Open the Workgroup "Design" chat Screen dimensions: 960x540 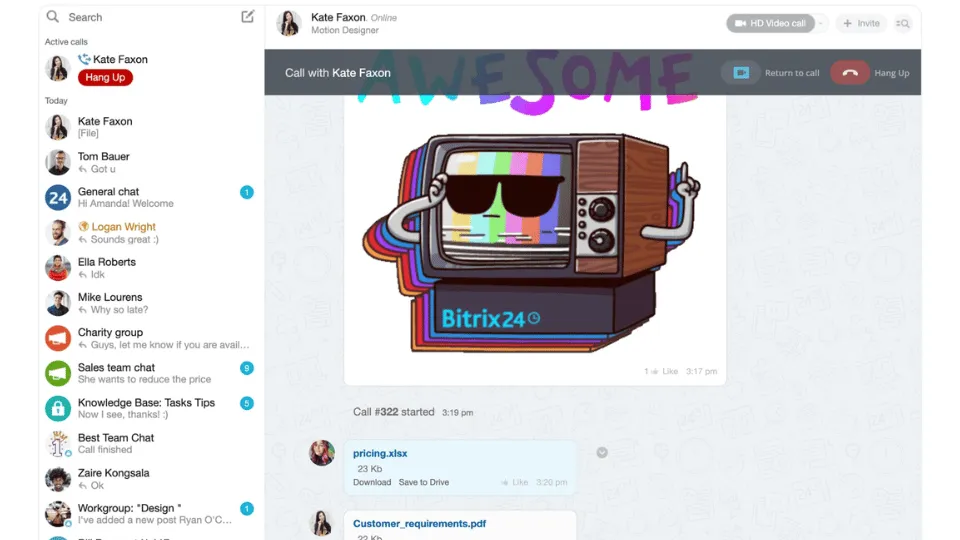[x=152, y=514]
